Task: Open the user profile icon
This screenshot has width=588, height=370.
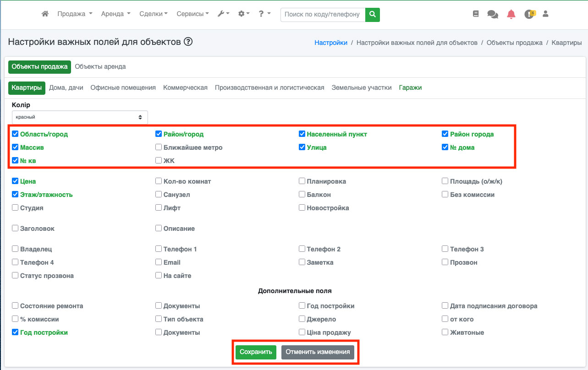Action: point(545,14)
